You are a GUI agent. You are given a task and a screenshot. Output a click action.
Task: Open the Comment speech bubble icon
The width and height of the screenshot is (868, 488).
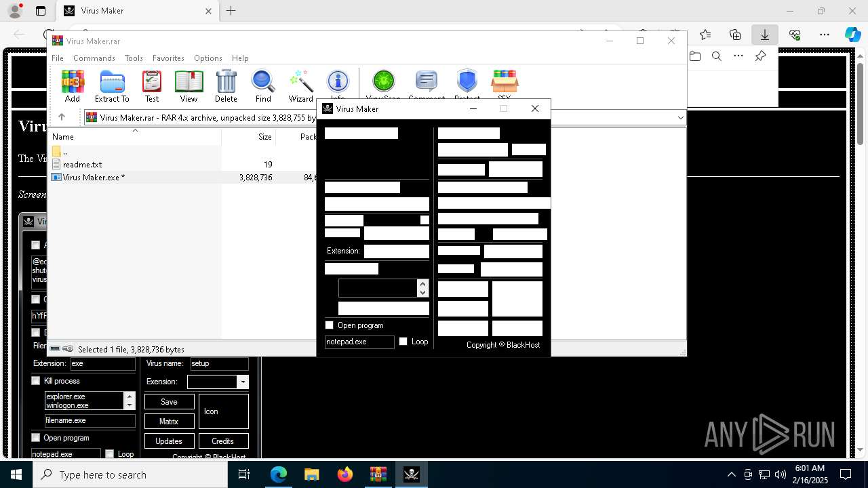pyautogui.click(x=427, y=82)
